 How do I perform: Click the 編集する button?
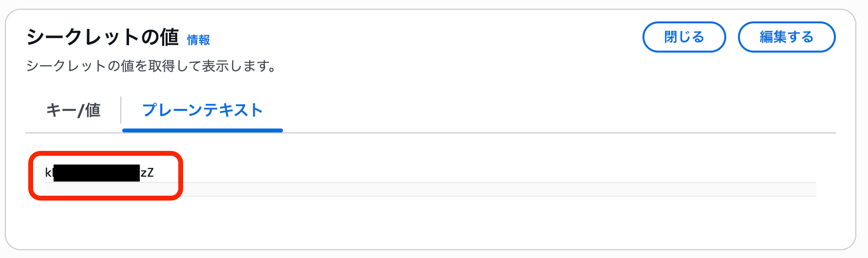click(x=787, y=37)
